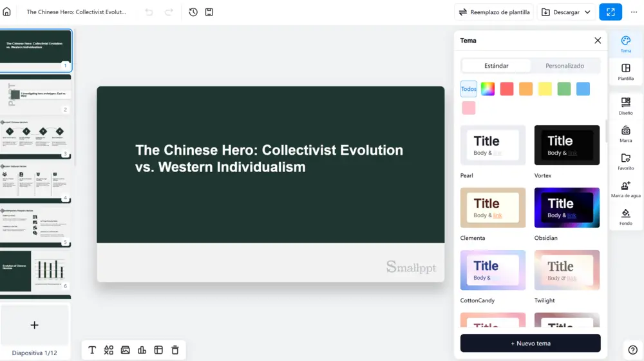Delete using the trash icon
The height and width of the screenshot is (361, 644).
(x=175, y=350)
